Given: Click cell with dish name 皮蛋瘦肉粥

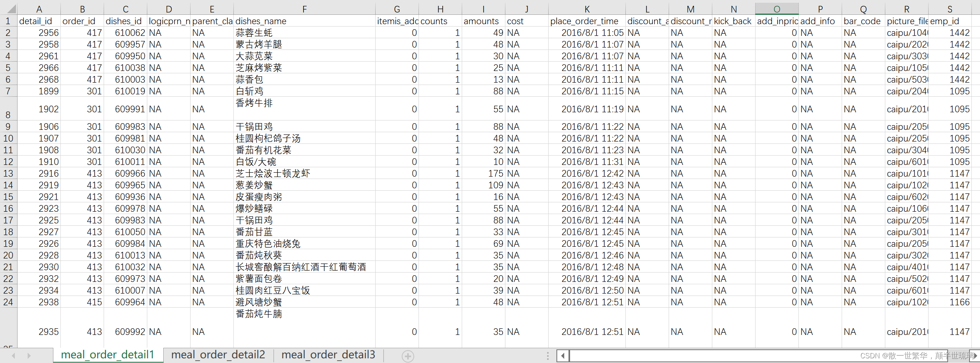Looking at the screenshot, I should point(304,197).
